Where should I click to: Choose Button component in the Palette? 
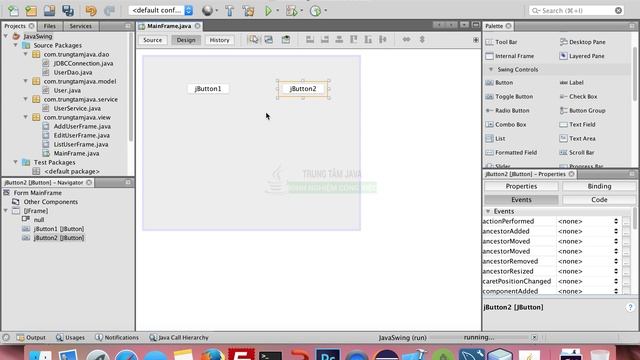click(499, 82)
